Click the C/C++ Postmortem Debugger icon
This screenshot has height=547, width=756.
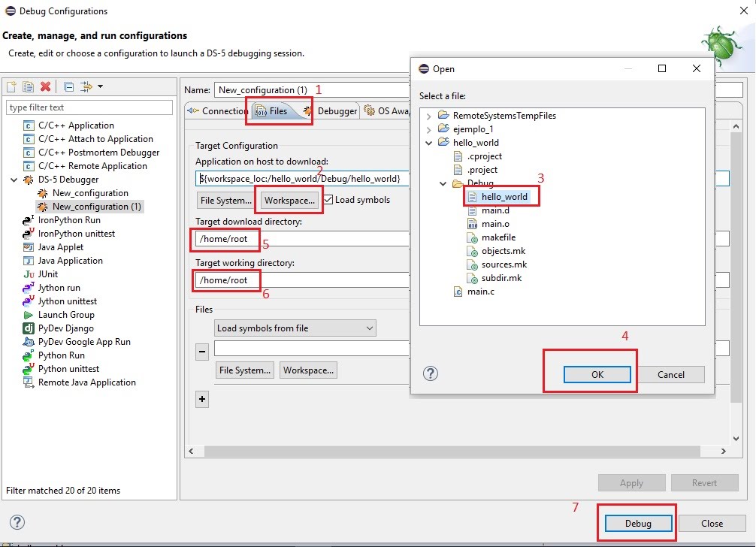pos(29,153)
